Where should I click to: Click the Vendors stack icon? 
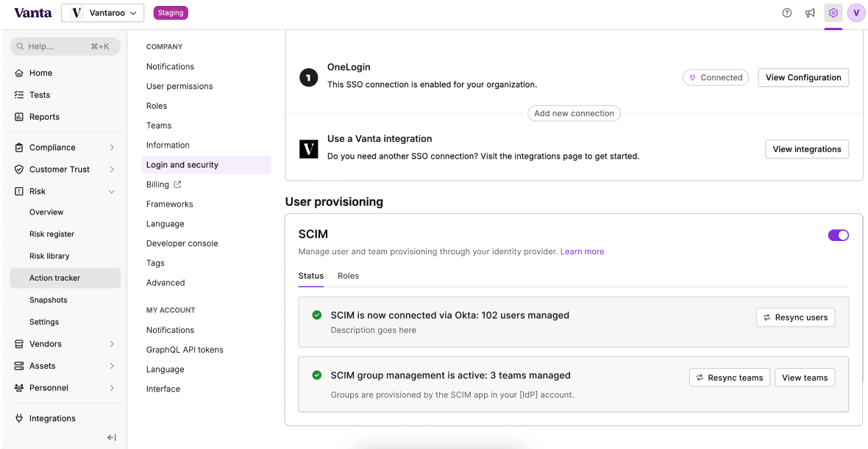coord(19,344)
